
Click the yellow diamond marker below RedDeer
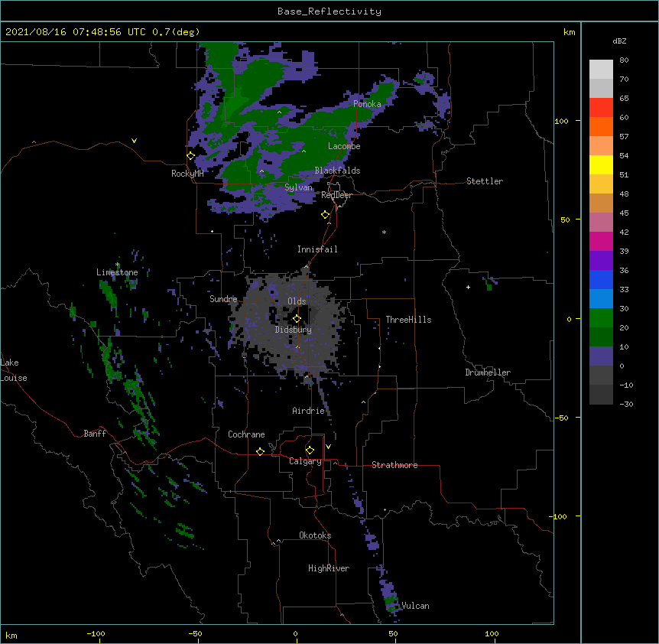(325, 215)
